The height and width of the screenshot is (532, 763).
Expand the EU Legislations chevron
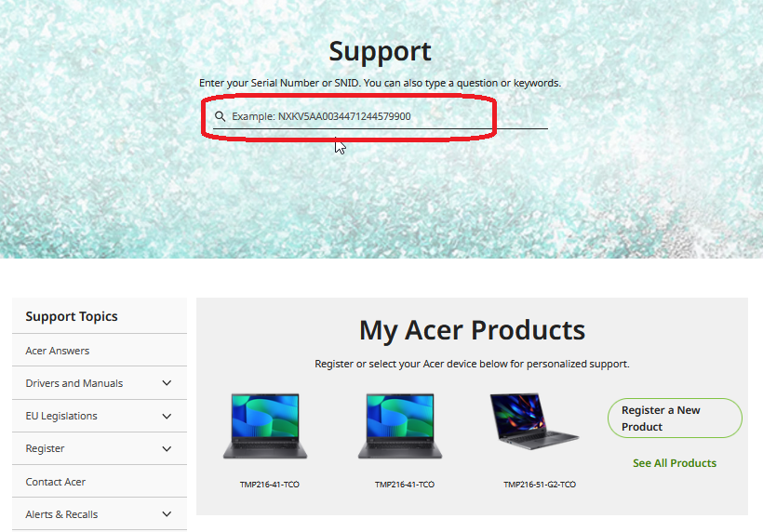(167, 417)
